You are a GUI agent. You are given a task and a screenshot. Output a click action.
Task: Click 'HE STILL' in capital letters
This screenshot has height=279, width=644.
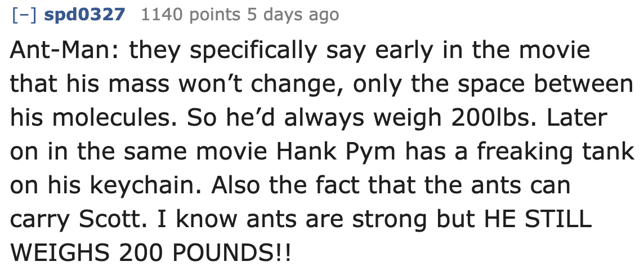click(538, 220)
